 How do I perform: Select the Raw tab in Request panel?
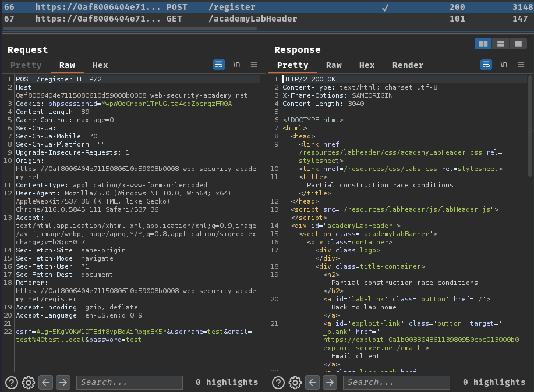(67, 65)
